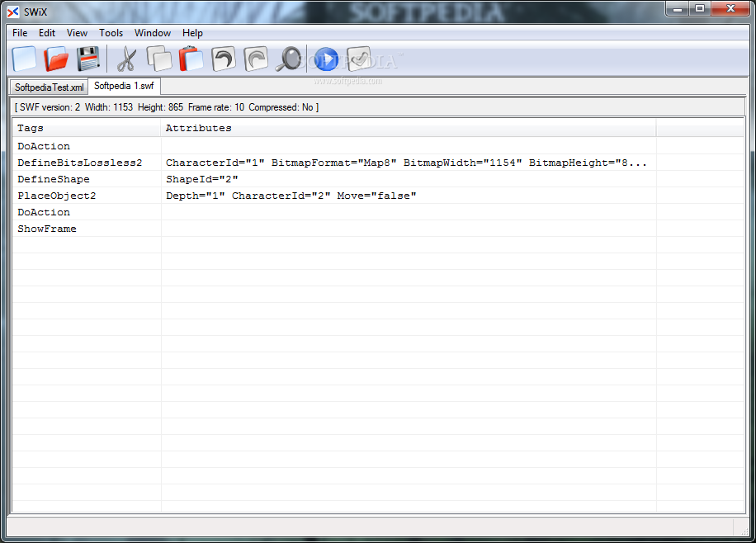Select the PlaceObject2 tag row
Image resolution: width=756 pixels, height=543 pixels.
[378, 196]
